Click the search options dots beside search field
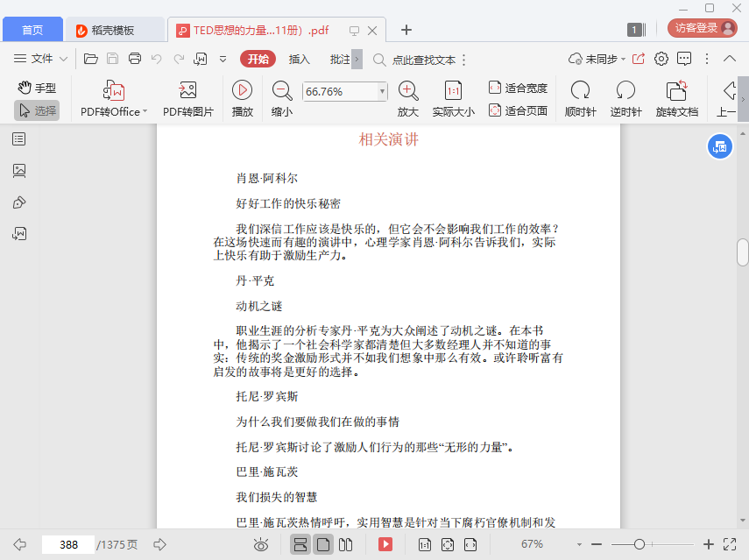Screen dimensions: 749x560 point(463,60)
